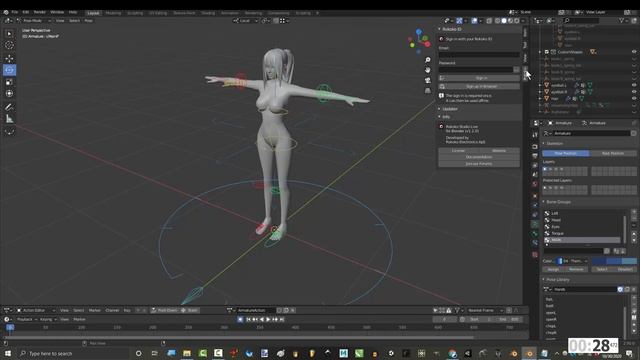
Task: Toggle visibility of the collection row in outliner
Action: (634, 52)
